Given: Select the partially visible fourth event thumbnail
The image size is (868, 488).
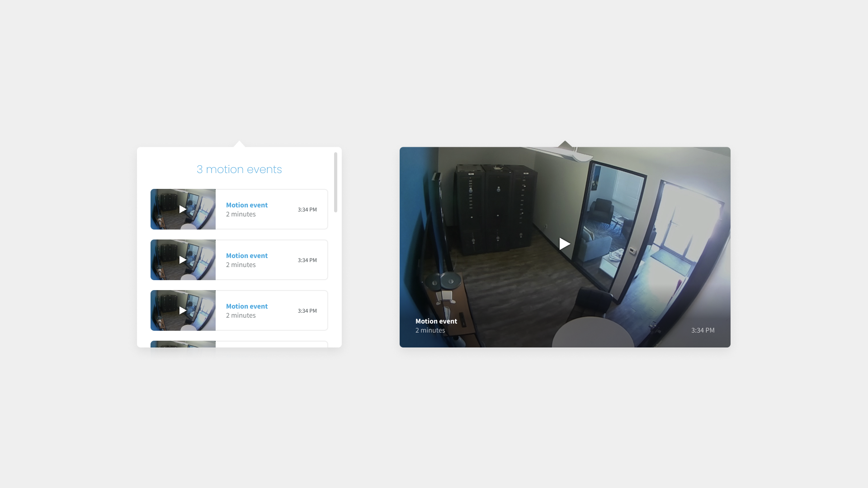Looking at the screenshot, I should [183, 344].
